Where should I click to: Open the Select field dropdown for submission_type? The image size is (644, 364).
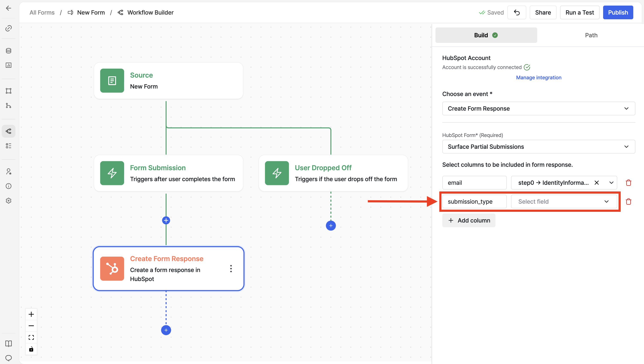pos(563,202)
